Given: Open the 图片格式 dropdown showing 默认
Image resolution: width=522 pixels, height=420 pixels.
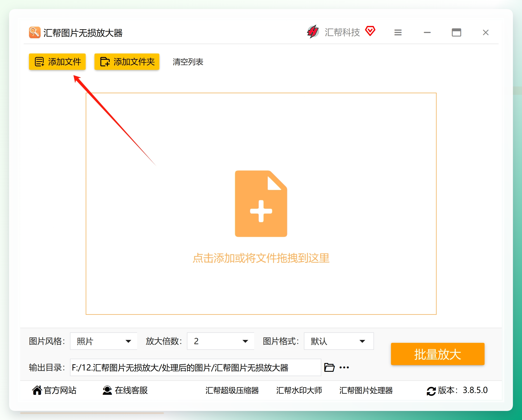Looking at the screenshot, I should 339,341.
